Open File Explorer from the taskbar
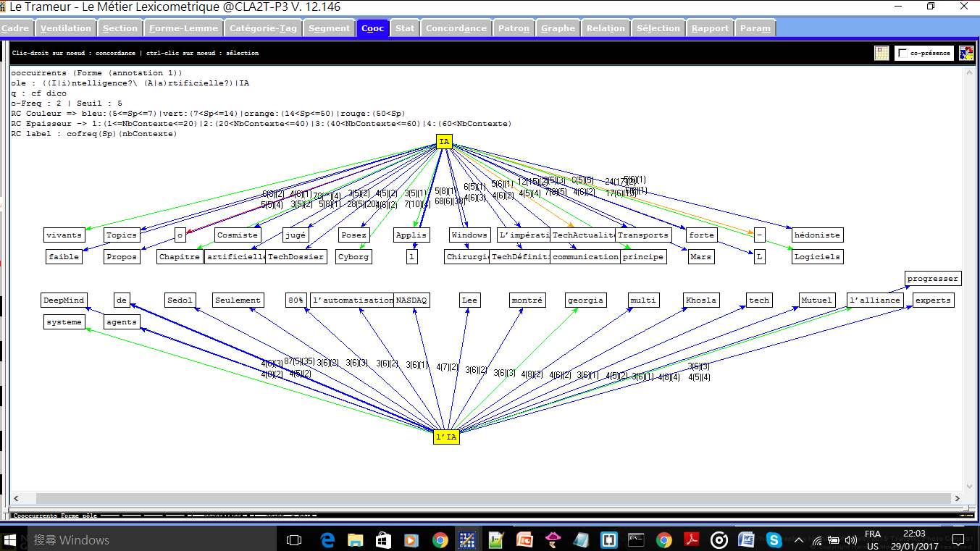Viewport: 980px width, 551px height. click(x=356, y=539)
